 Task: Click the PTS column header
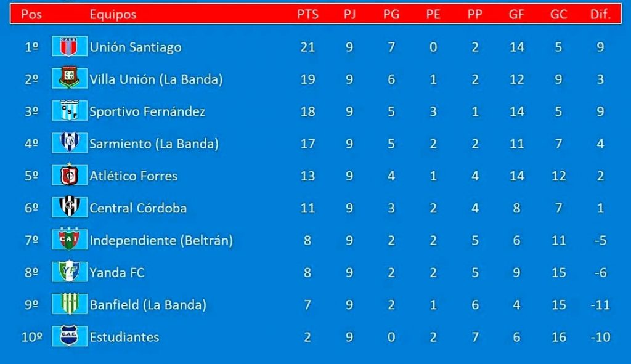308,15
